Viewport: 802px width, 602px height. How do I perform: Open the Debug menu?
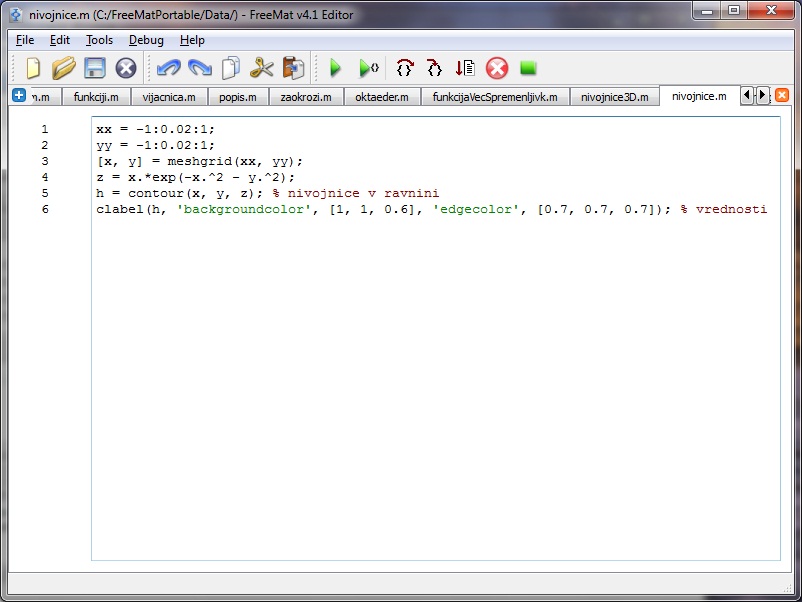tap(146, 40)
